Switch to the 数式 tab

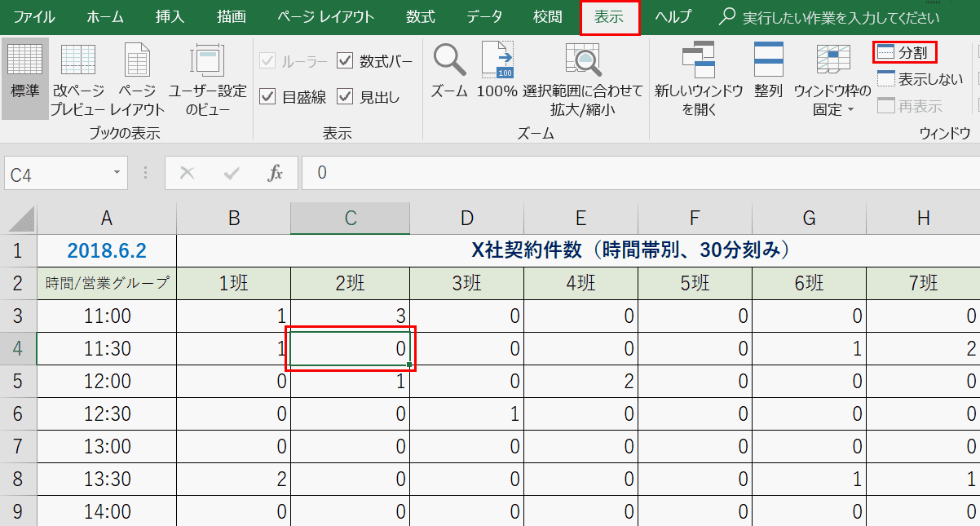tap(421, 17)
